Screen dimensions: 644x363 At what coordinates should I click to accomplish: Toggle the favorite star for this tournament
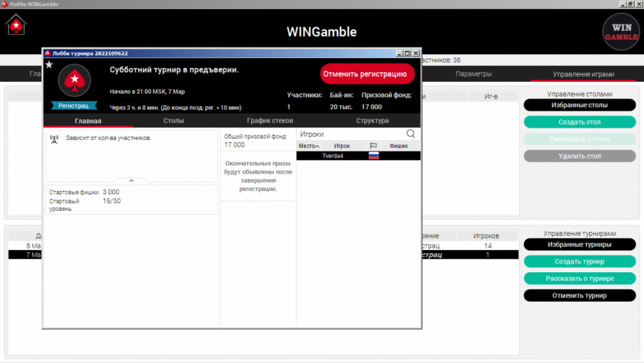49,65
